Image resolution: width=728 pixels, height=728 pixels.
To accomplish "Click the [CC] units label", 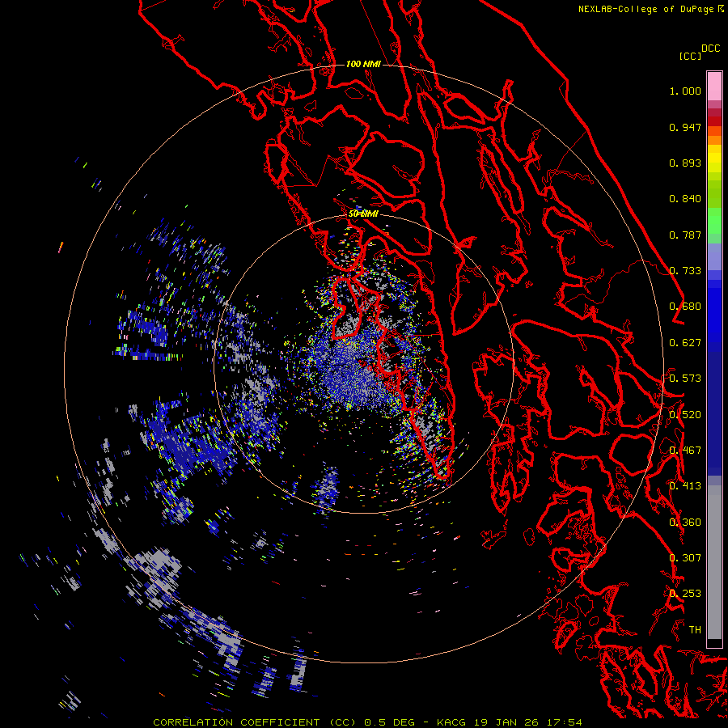I will point(690,56).
